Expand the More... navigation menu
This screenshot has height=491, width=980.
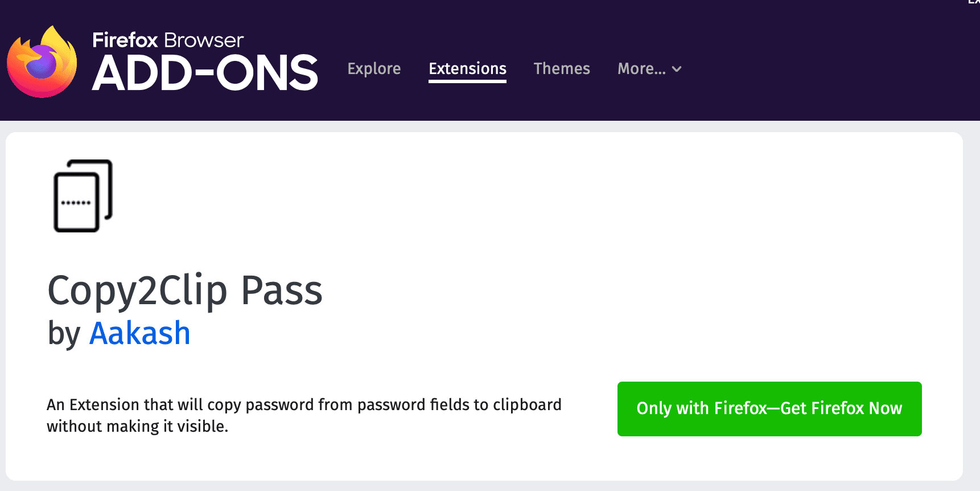click(x=649, y=68)
